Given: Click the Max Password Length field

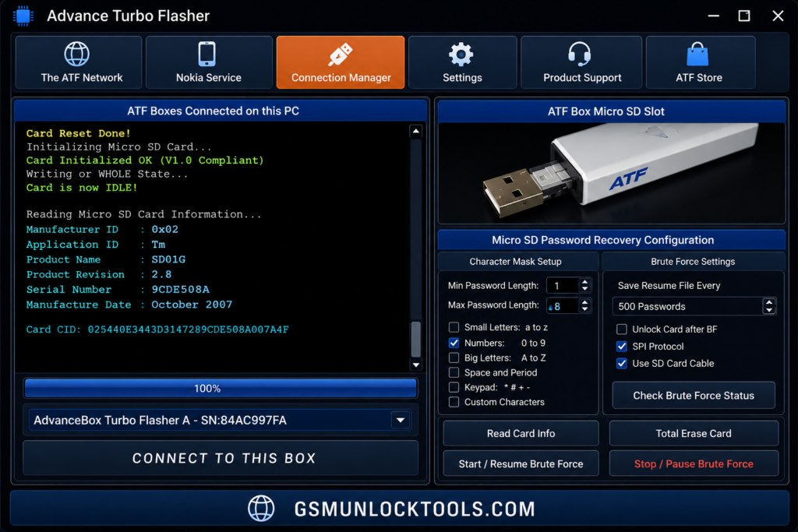Looking at the screenshot, I should click(x=563, y=305).
